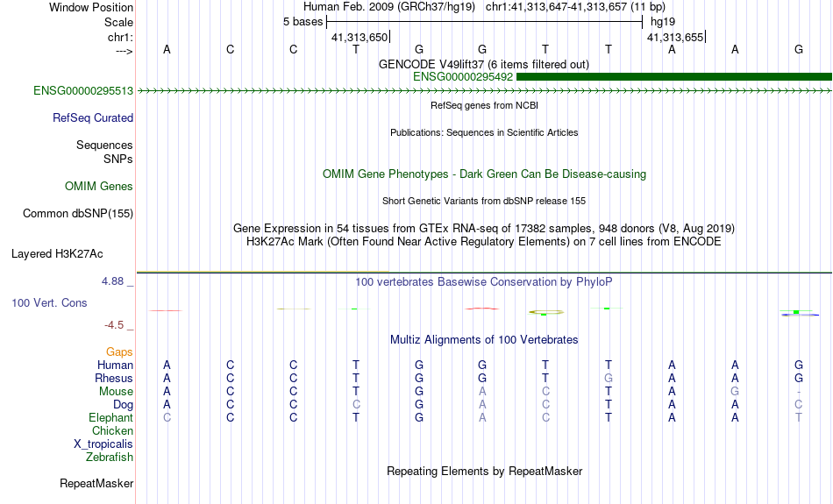
Task: Click the Chicken alignment row label
Action: click(112, 430)
